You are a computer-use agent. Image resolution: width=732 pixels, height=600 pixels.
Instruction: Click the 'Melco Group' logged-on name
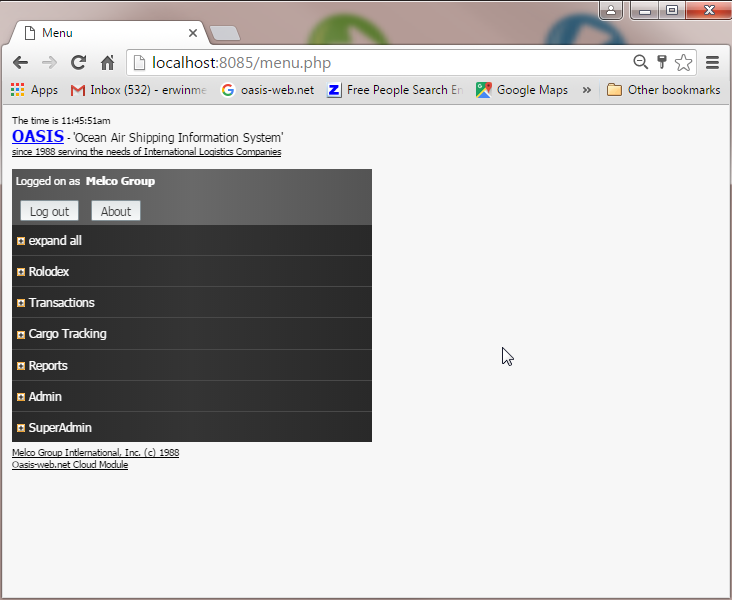[x=120, y=181]
